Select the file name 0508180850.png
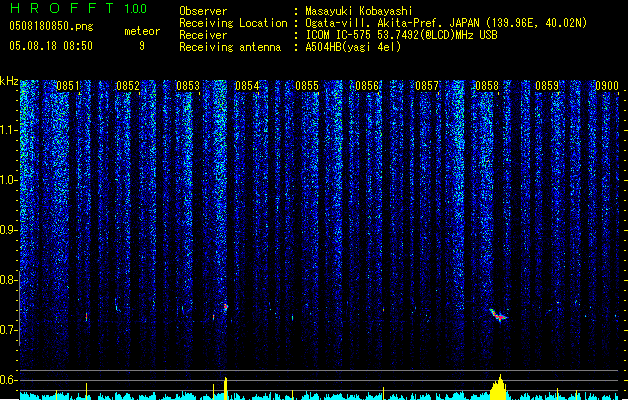The image size is (629, 400). point(51,26)
